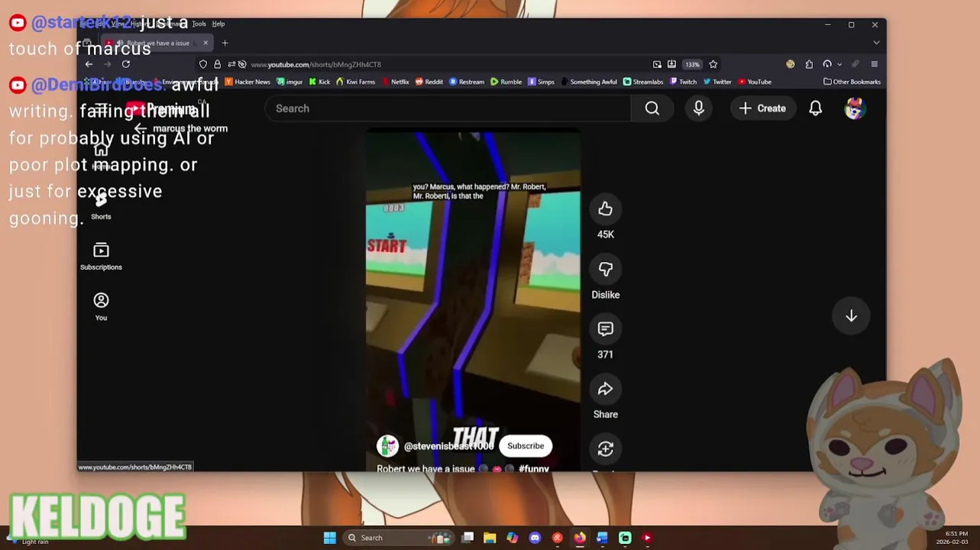This screenshot has height=550, width=980.
Task: Expand the list all tabs chevron
Action: coord(876,43)
